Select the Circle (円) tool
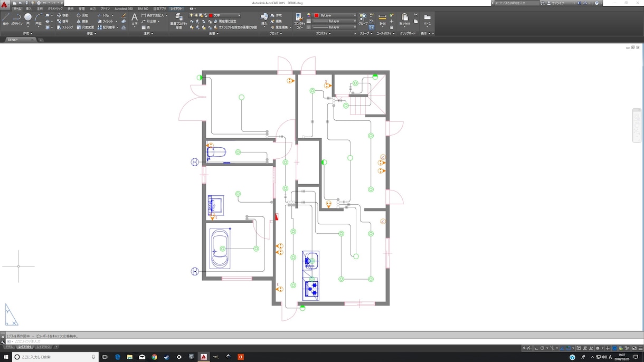The height and width of the screenshot is (362, 644). coord(28,20)
